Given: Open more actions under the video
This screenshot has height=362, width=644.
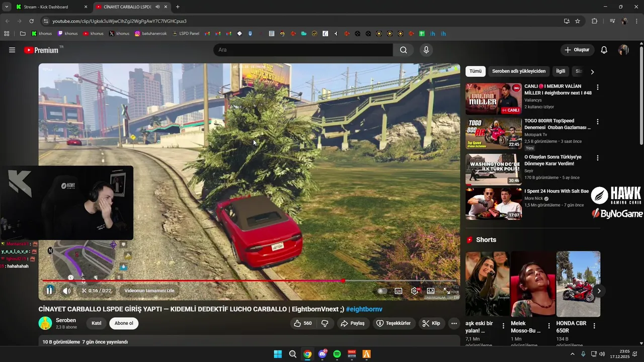Looking at the screenshot, I should (454, 323).
